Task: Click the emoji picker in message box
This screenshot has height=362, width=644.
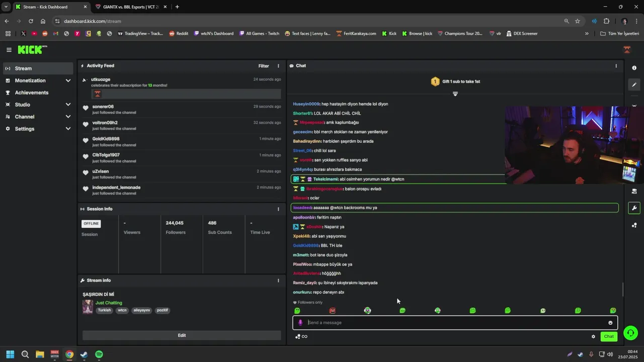Action: [x=610, y=323]
